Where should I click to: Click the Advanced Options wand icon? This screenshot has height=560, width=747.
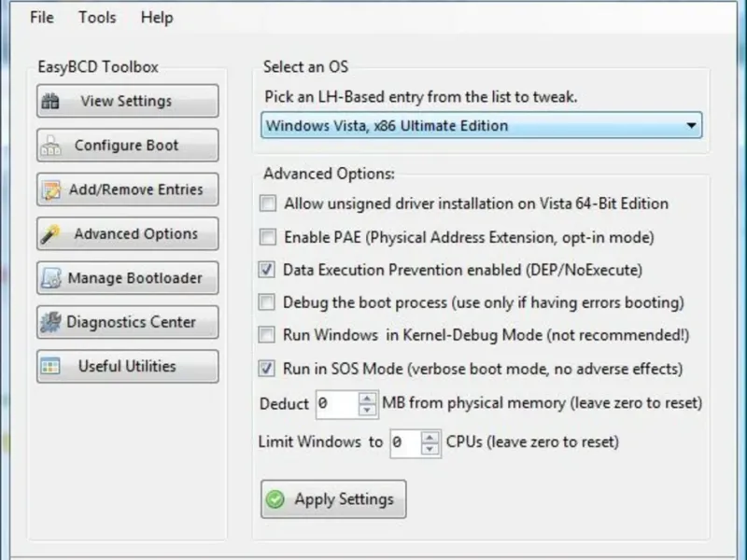[x=51, y=234]
